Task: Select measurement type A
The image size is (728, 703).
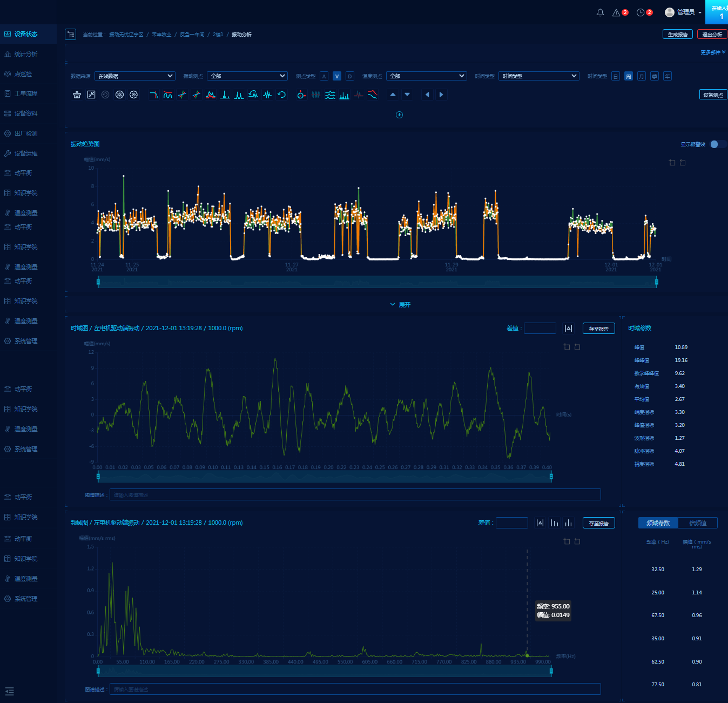Action: pyautogui.click(x=324, y=76)
